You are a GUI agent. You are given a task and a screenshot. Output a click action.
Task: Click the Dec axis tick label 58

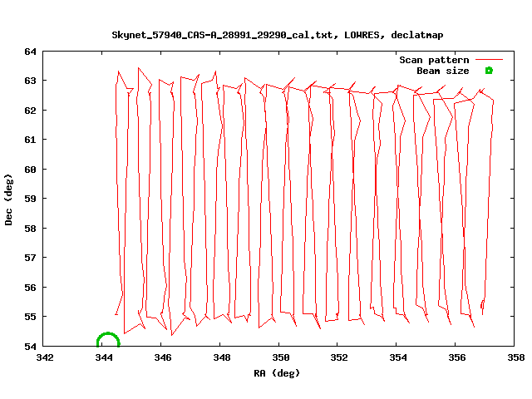tap(30, 229)
